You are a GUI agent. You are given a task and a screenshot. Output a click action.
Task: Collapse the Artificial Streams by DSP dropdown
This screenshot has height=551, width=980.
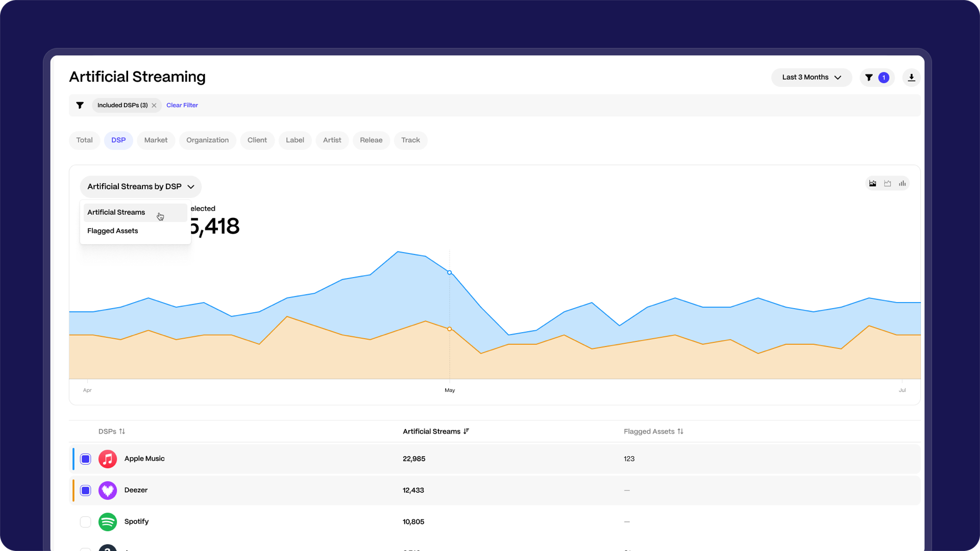pos(140,187)
